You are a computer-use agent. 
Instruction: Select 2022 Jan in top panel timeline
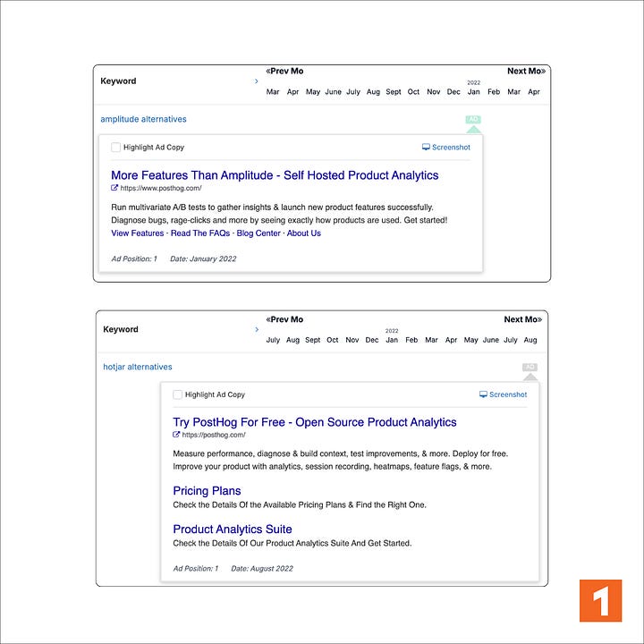point(473,89)
